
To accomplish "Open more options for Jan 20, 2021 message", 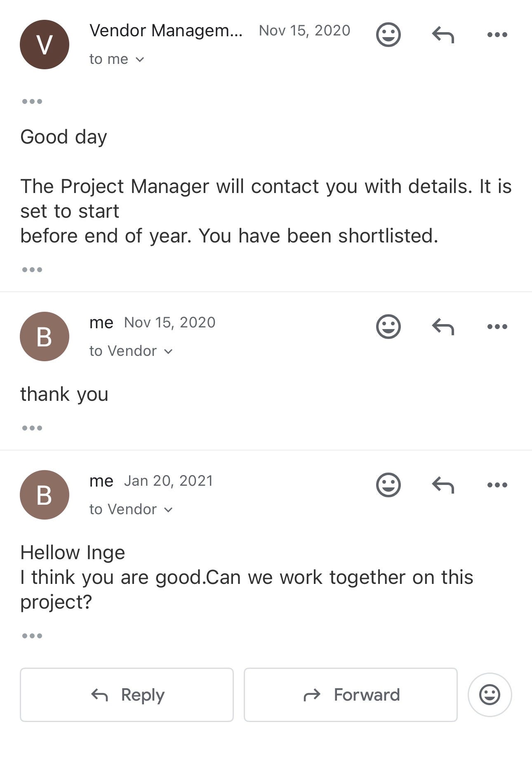I will click(497, 485).
